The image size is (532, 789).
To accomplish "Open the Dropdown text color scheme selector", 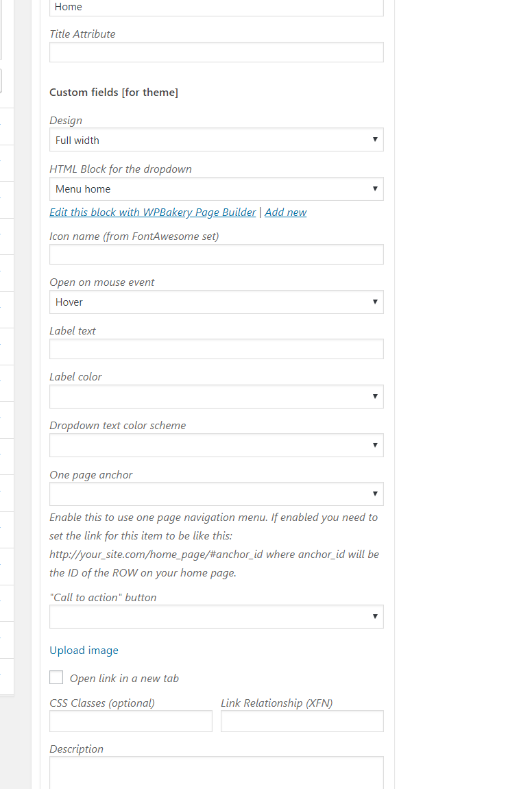I will click(216, 445).
